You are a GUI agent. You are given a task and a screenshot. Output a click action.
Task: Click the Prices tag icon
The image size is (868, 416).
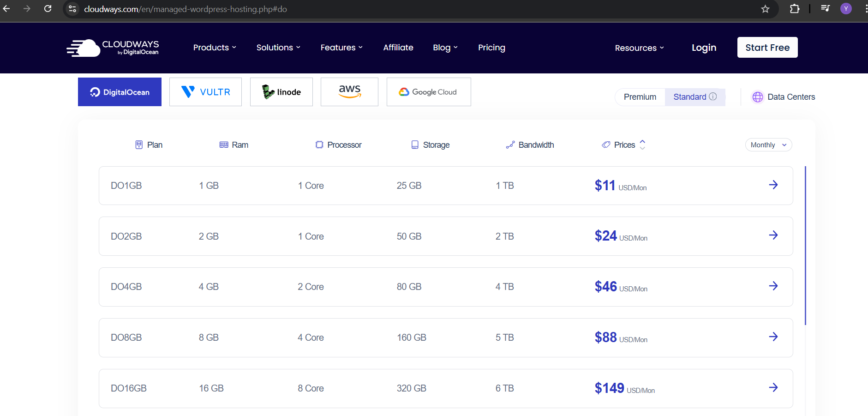[x=606, y=145]
